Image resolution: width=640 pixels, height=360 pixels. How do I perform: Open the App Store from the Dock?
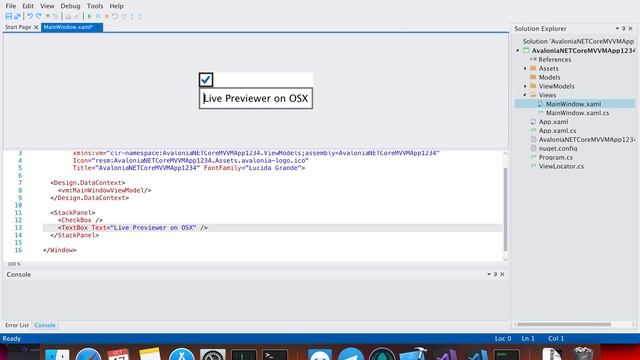point(182,354)
